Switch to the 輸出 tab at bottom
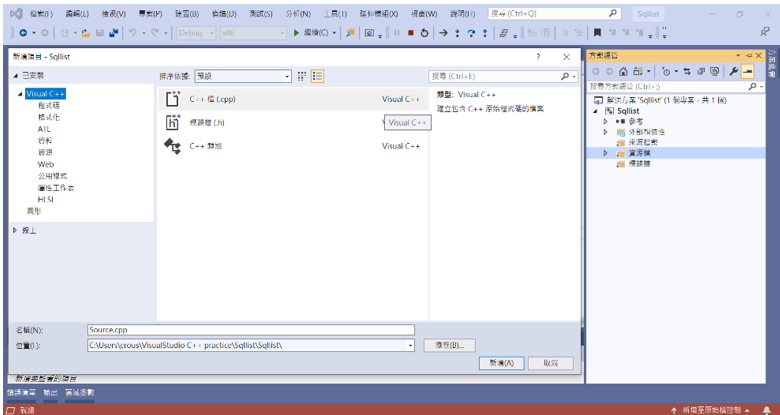The image size is (780, 415). pos(50,392)
